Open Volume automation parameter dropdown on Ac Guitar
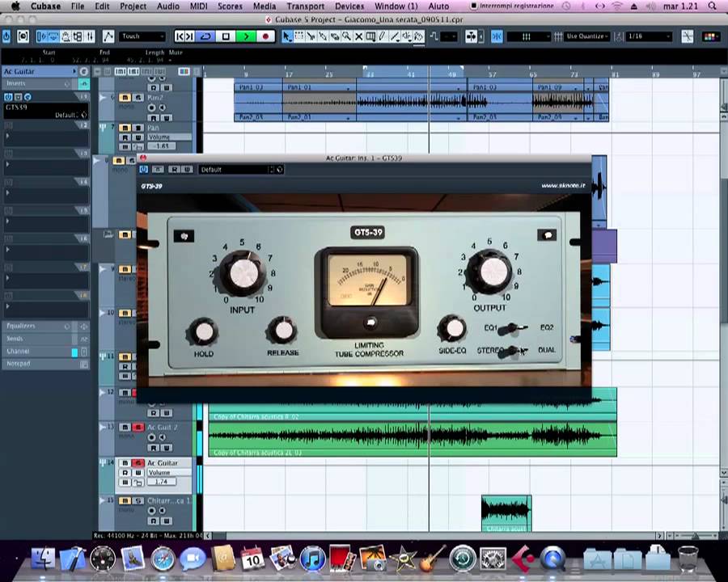This screenshot has width=728, height=582. click(x=169, y=472)
